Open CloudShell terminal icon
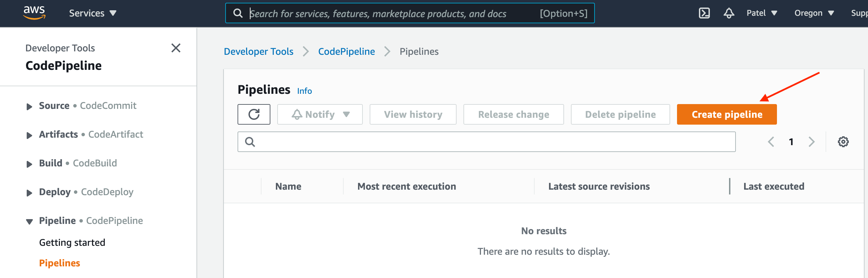This screenshot has height=278, width=868. pyautogui.click(x=704, y=13)
